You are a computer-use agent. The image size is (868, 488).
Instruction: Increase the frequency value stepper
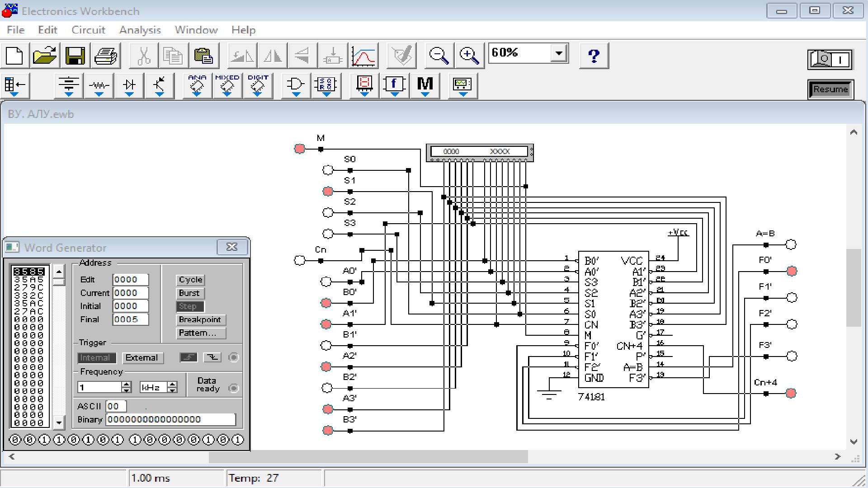point(127,385)
